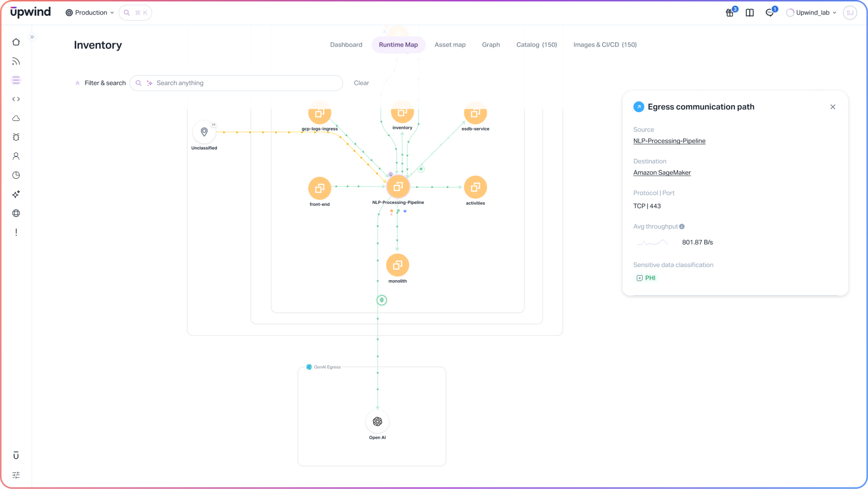Viewport: 868px width, 489px height.
Task: Open the Images & CI/CD (150) tab
Action: [605, 44]
